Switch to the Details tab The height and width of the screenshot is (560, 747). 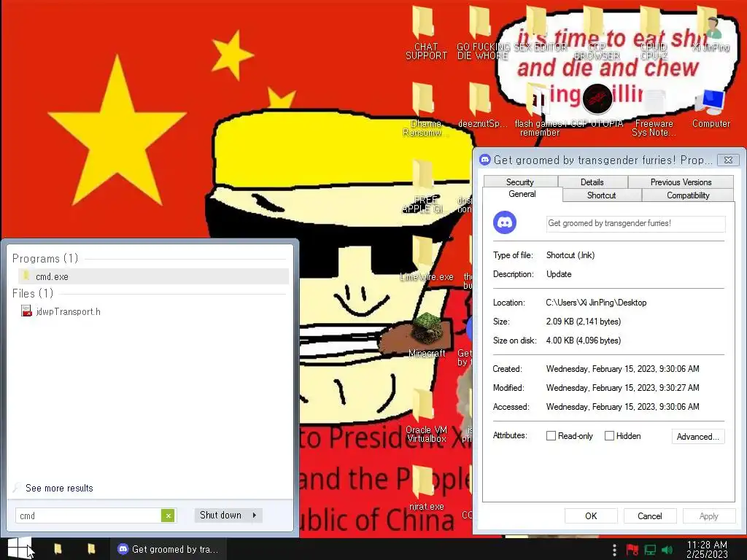pos(592,182)
